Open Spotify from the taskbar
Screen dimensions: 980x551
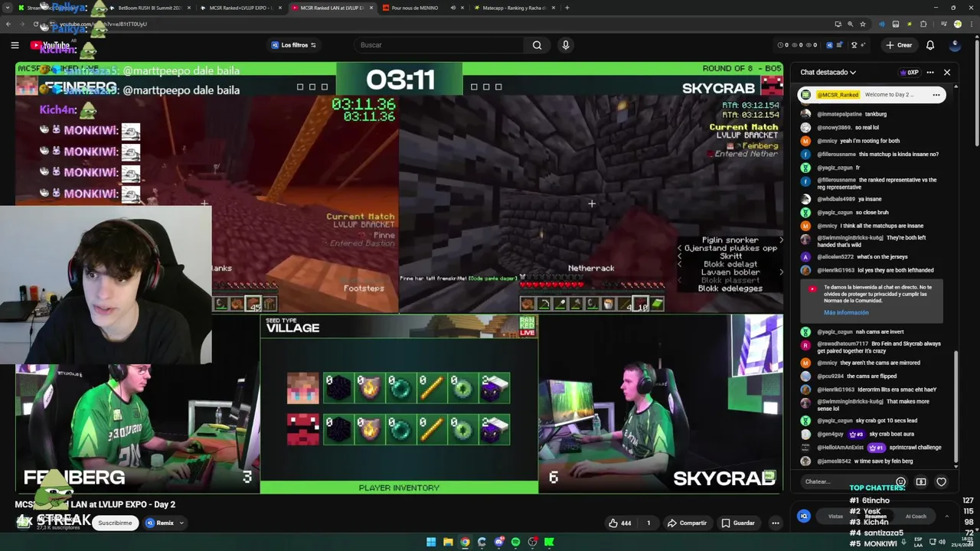coord(515,542)
